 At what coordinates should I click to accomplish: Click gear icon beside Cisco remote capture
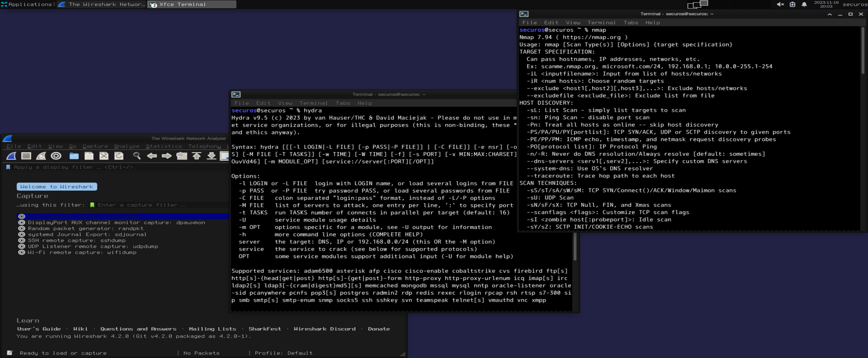point(22,216)
